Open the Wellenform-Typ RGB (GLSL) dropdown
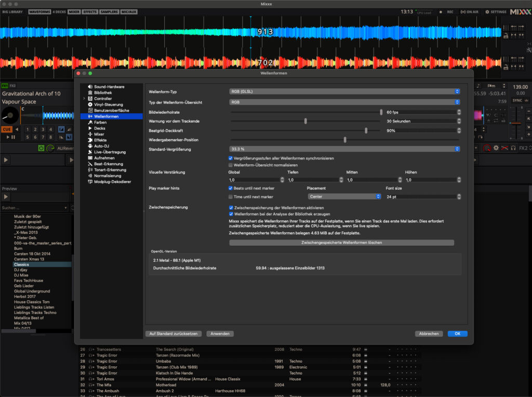The image size is (532, 397). tap(344, 91)
